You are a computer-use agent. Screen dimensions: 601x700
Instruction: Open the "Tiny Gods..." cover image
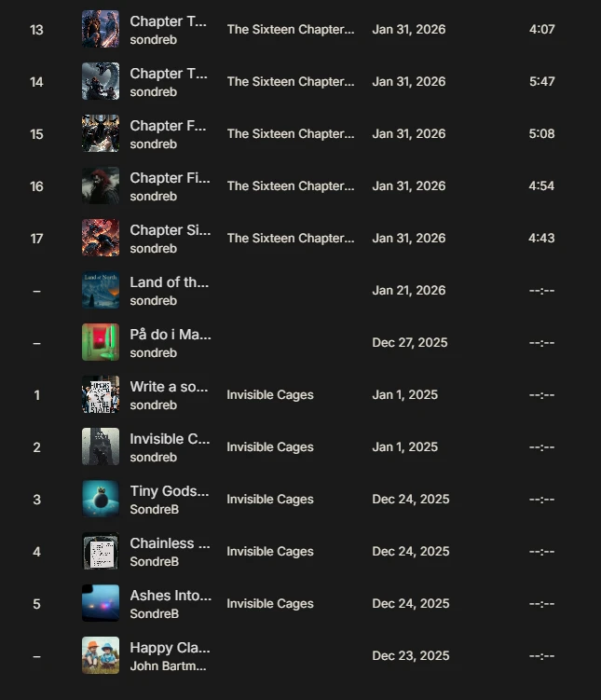click(100, 499)
